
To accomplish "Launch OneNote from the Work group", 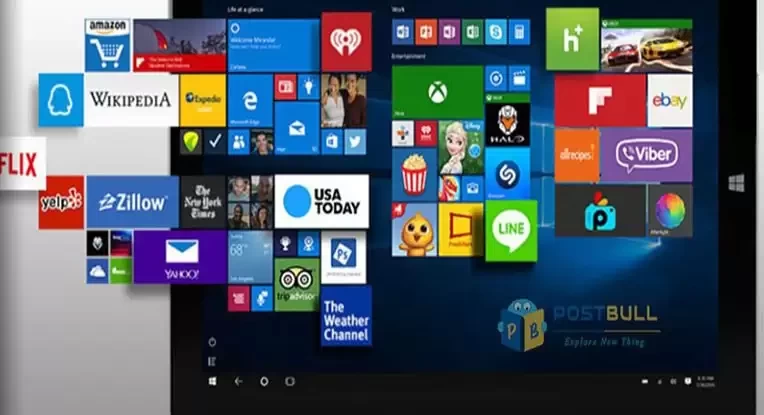I will tap(449, 32).
